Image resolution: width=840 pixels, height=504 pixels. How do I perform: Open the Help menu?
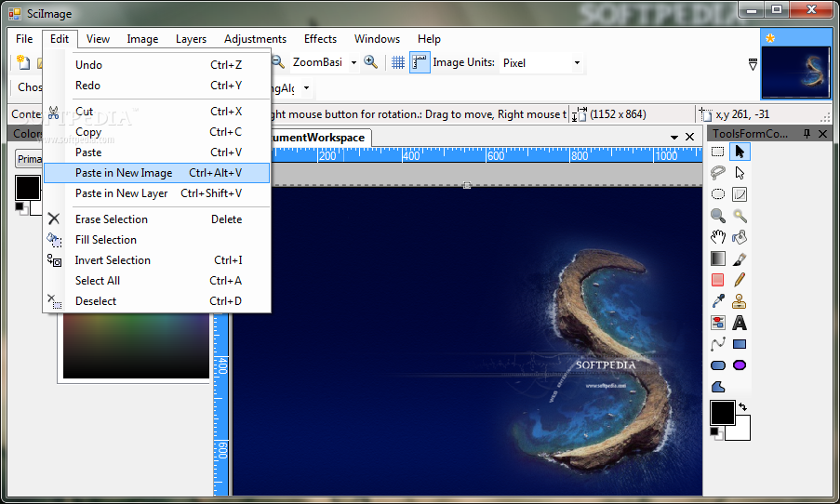(429, 39)
